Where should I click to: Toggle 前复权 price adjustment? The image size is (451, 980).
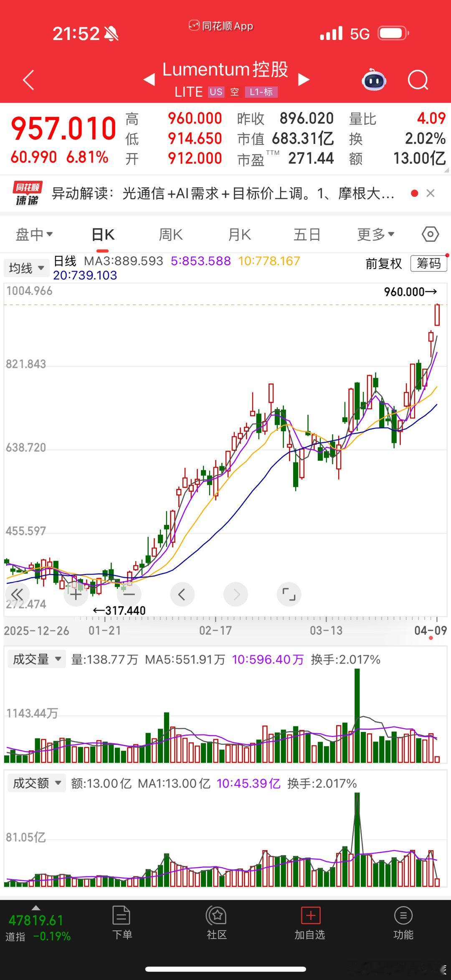pos(383,263)
